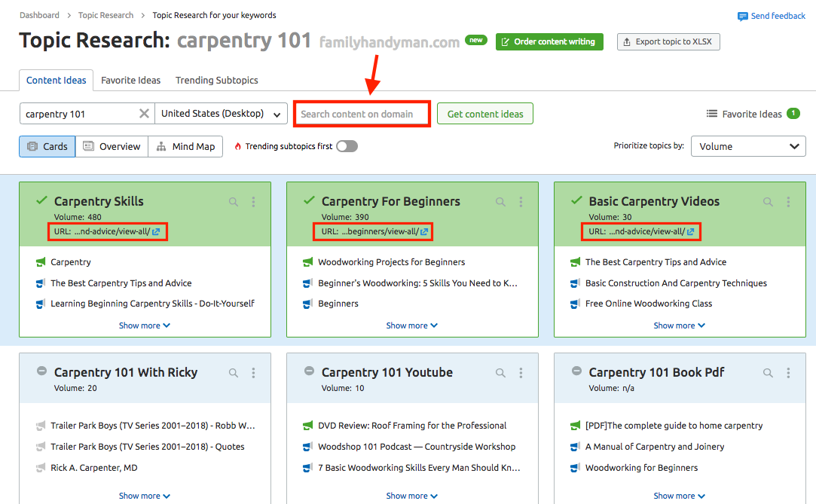Open the Trending Subtopics tab
This screenshot has width=816, height=504.
tap(216, 80)
